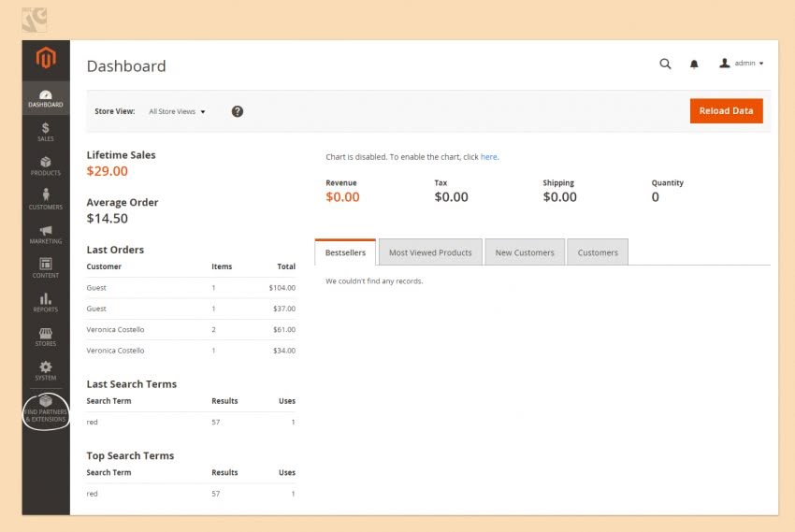Screen dimensions: 795x532
Task: Open the System sidebar menu
Action: [46, 371]
